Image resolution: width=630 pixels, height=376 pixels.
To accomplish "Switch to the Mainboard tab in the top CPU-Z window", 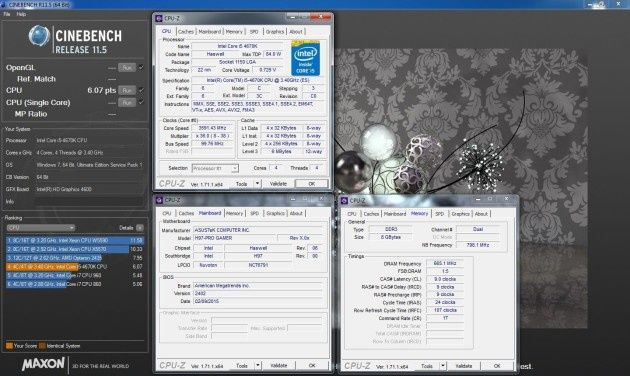I will click(x=210, y=31).
